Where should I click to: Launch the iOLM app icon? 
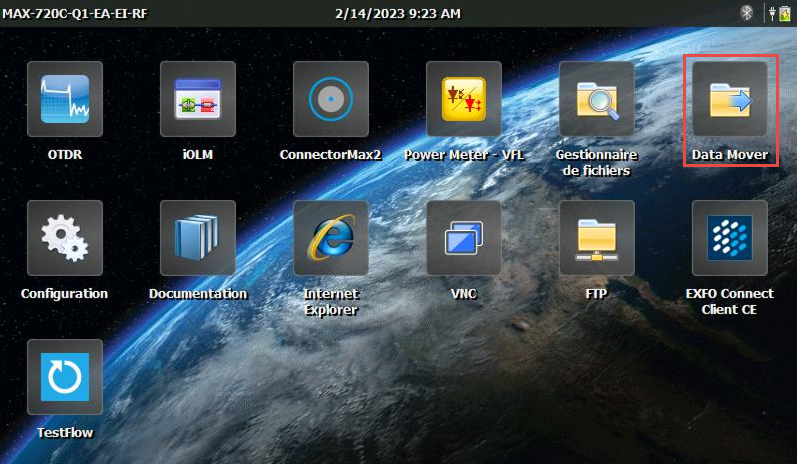pyautogui.click(x=198, y=99)
